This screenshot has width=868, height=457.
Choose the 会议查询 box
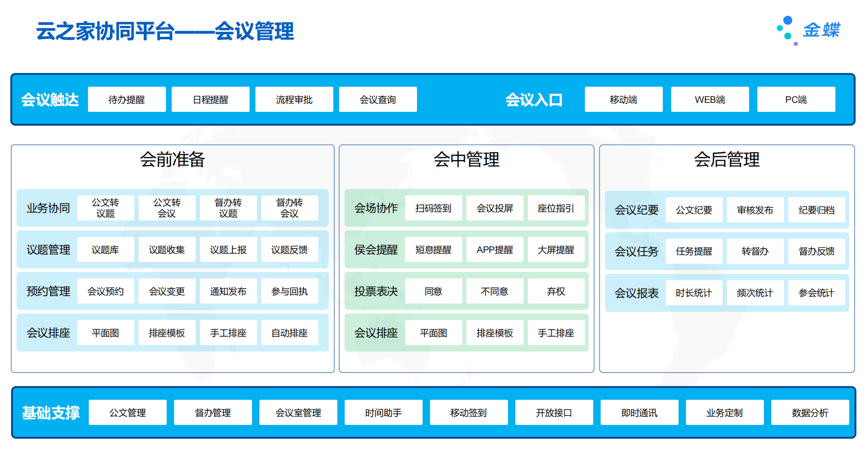coord(377,99)
